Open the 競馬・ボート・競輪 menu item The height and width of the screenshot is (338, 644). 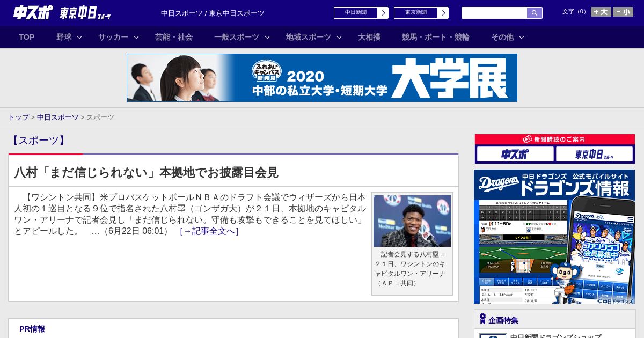[x=436, y=37]
